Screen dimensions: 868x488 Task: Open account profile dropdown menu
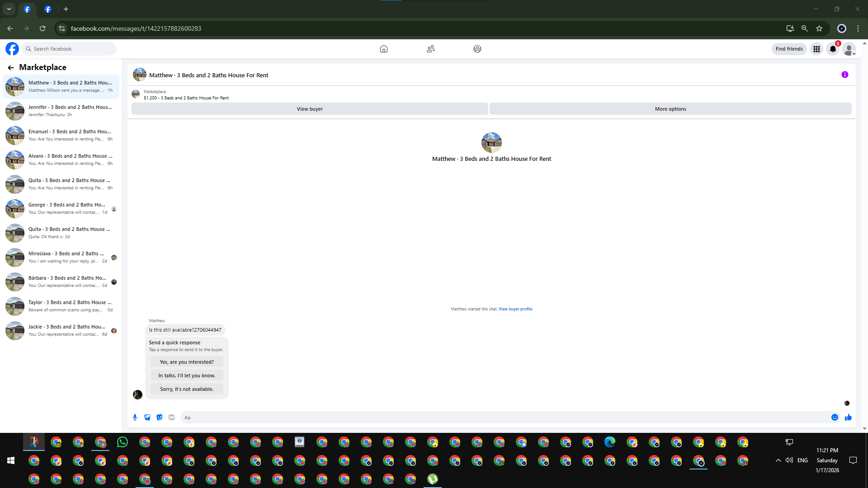click(849, 49)
